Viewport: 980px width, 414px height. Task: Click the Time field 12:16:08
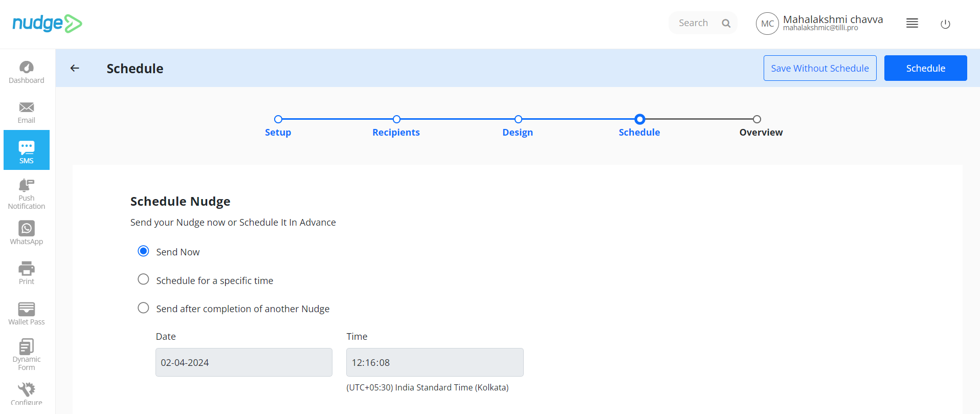tap(435, 362)
